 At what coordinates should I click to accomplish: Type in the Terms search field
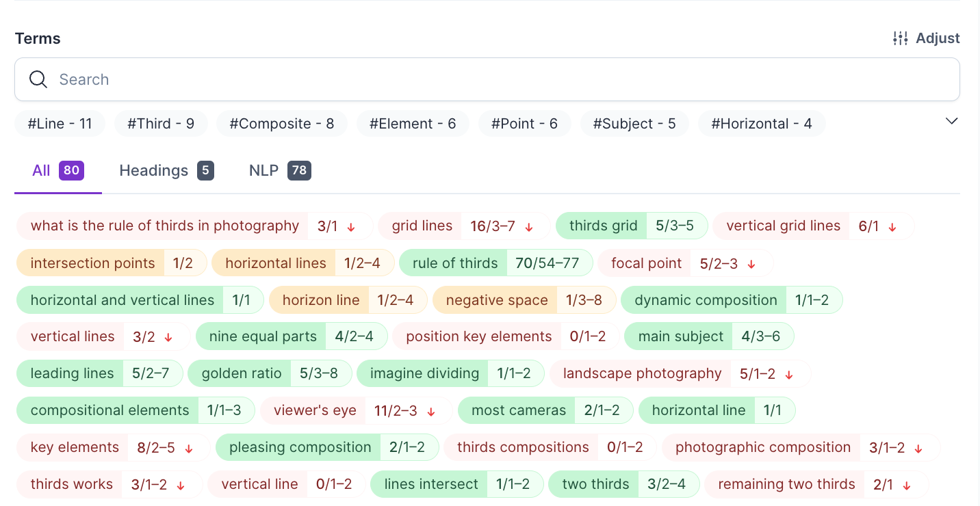479,79
